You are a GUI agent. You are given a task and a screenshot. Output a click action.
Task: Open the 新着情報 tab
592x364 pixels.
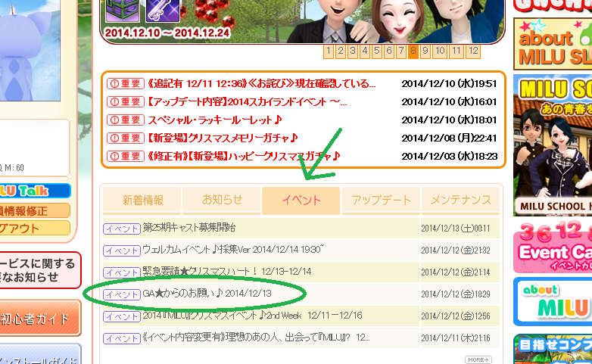point(142,201)
